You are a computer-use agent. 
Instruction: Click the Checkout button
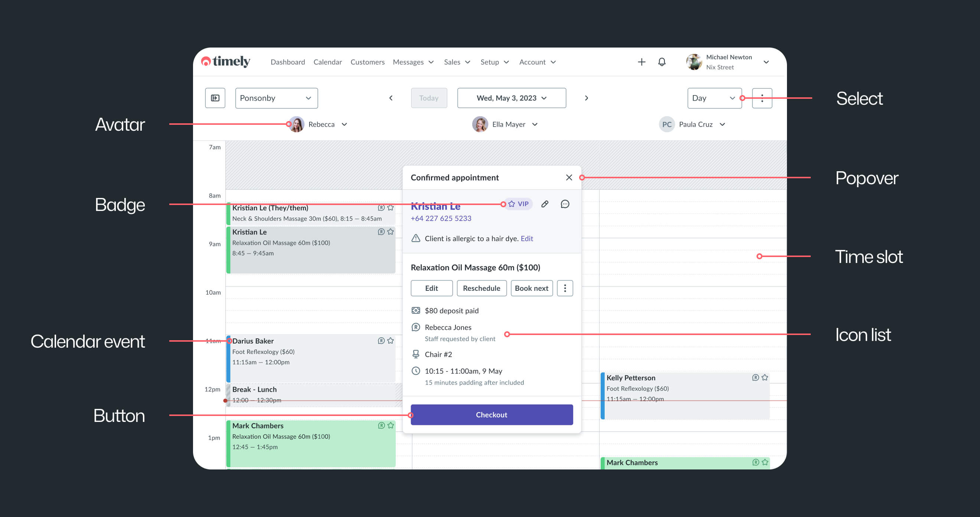coord(491,414)
